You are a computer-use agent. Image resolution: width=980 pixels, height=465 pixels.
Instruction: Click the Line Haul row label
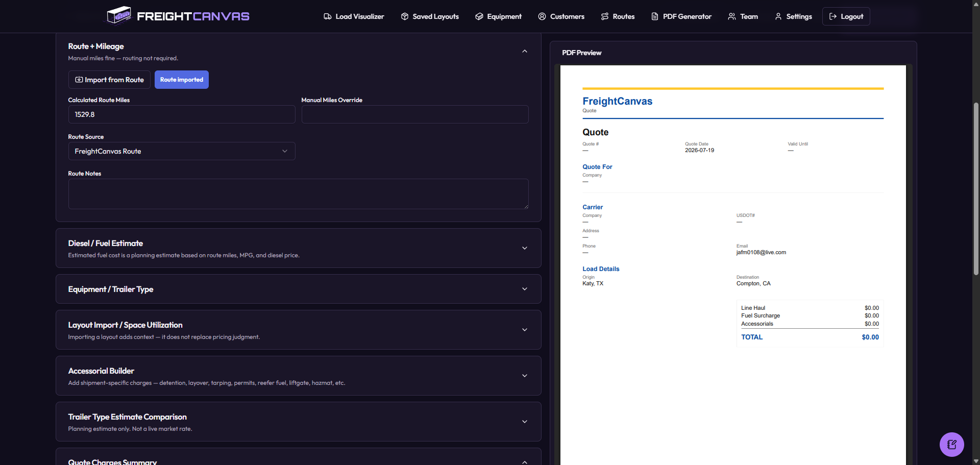753,308
